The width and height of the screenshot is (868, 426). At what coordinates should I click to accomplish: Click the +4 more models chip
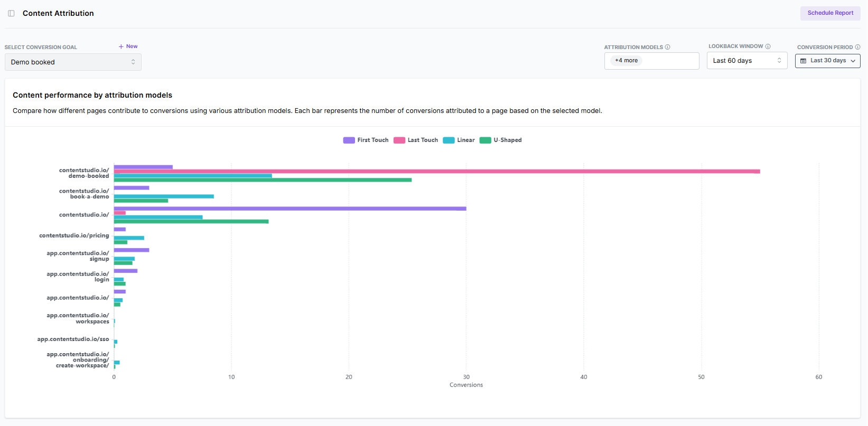[626, 61]
